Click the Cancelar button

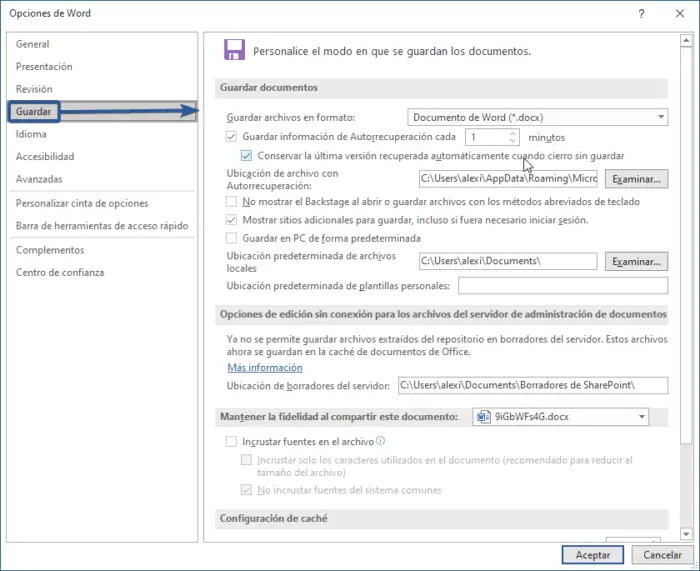(x=662, y=555)
